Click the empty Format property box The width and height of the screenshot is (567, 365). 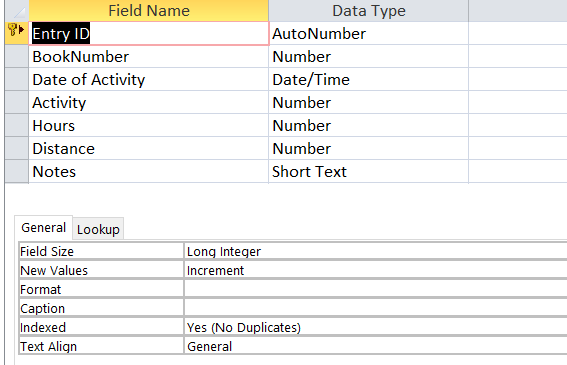point(376,289)
